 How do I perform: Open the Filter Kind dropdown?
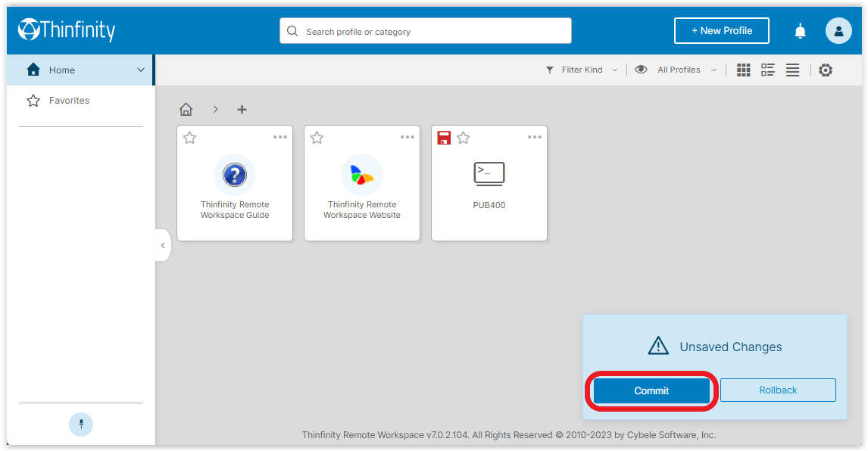click(x=582, y=70)
